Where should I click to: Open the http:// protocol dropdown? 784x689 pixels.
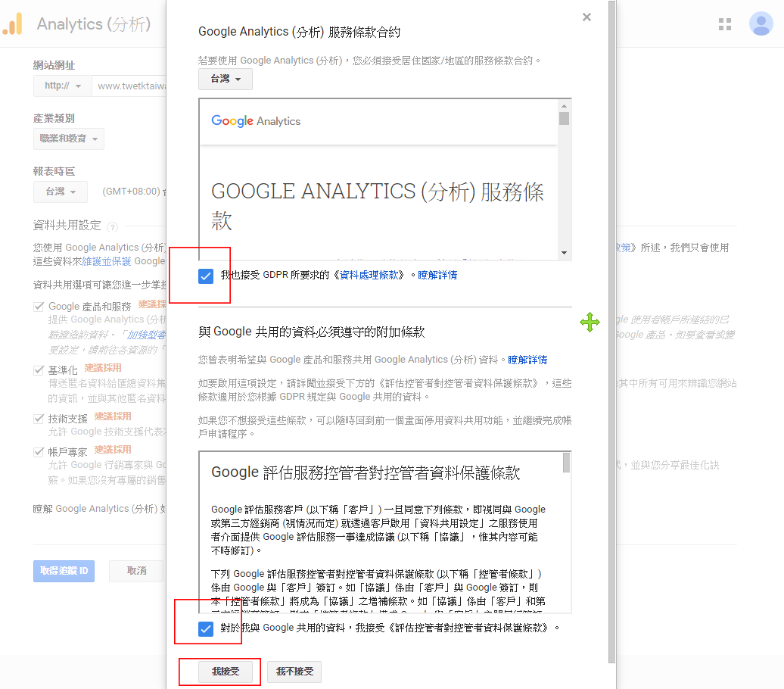63,86
